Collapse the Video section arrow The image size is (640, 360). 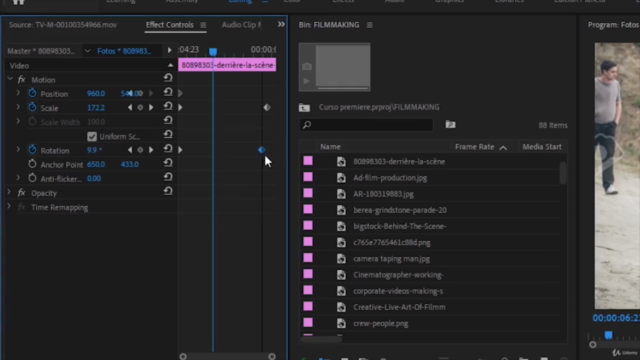coord(170,65)
